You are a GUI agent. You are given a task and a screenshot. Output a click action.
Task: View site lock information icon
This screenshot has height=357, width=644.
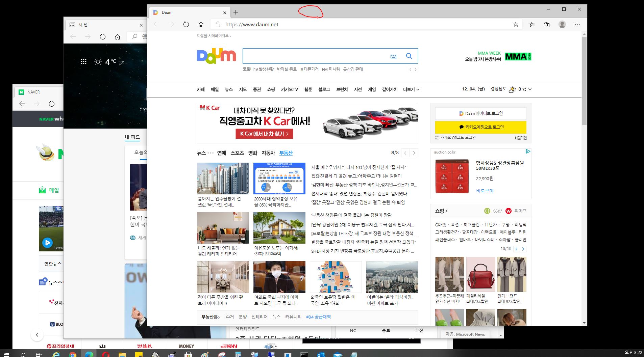[218, 24]
